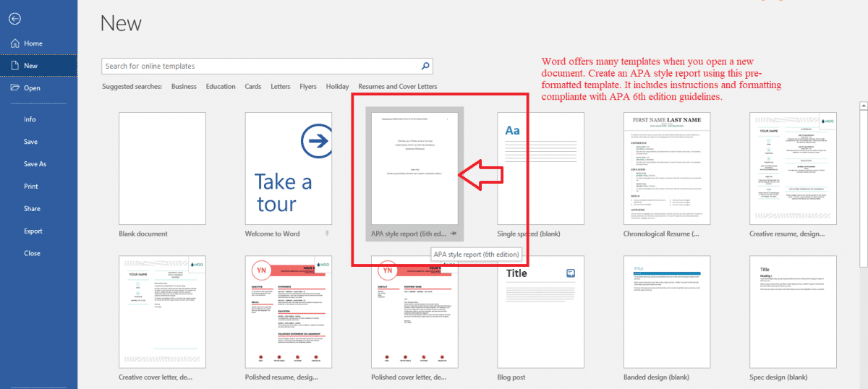
Task: Click the Blank document label text
Action: pos(143,234)
